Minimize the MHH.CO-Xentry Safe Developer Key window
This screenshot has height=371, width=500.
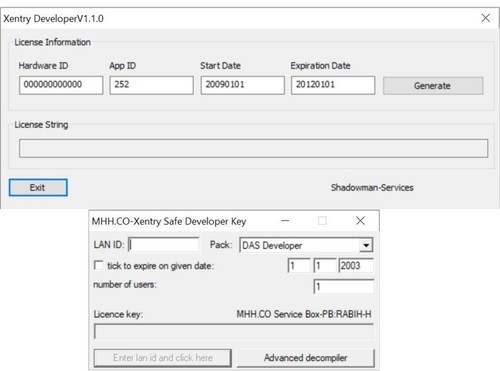[x=285, y=221]
